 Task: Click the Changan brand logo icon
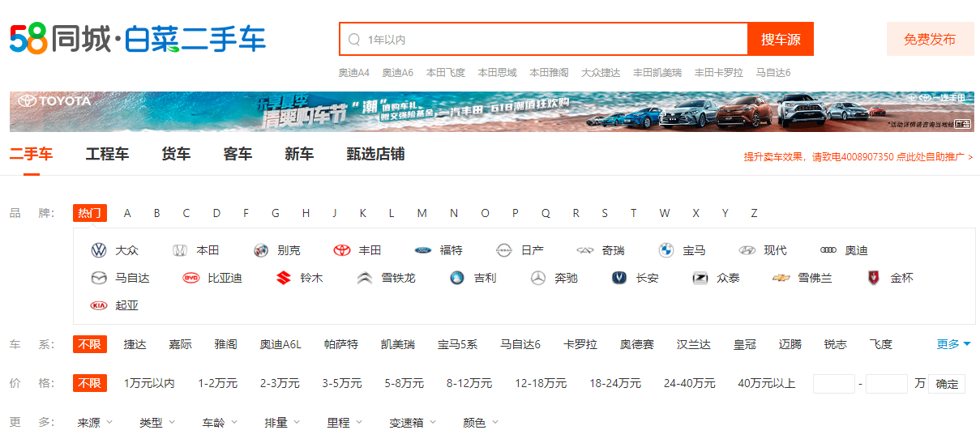click(619, 279)
